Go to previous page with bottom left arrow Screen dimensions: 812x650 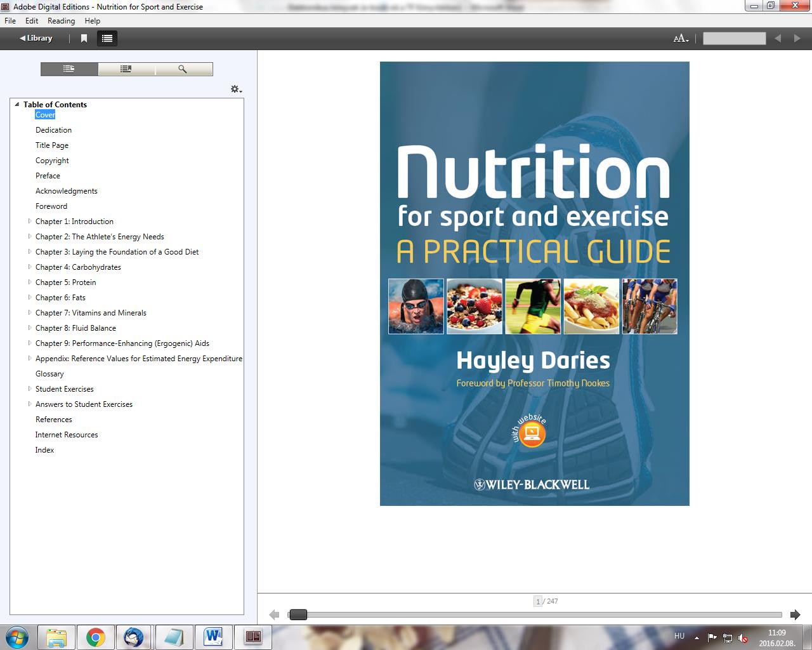click(x=274, y=614)
